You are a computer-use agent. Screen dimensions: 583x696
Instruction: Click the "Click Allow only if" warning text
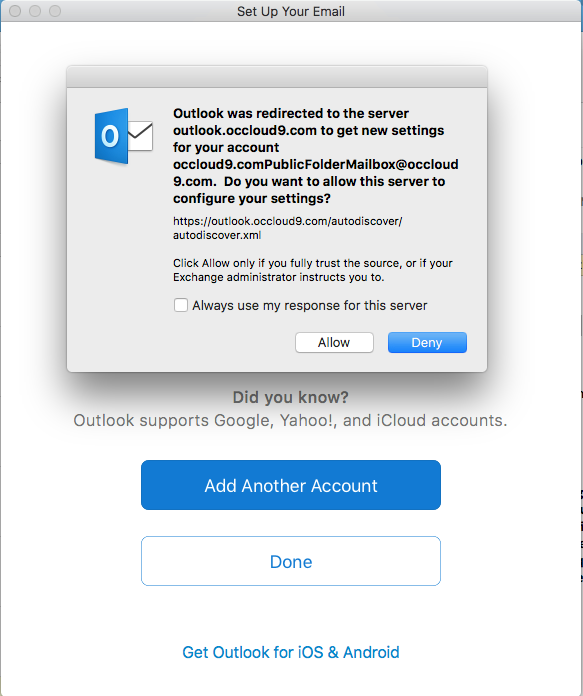click(x=313, y=270)
